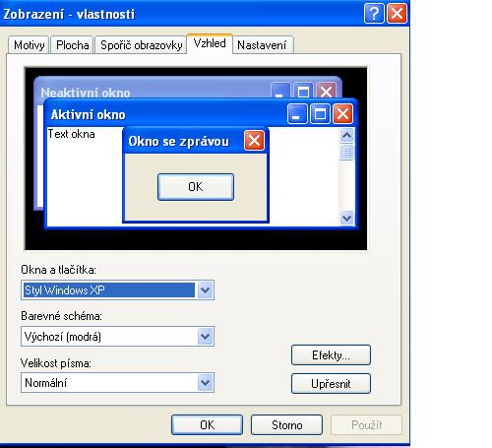Confirm with the bottom OK button
This screenshot has height=448, width=492.
pos(207,425)
